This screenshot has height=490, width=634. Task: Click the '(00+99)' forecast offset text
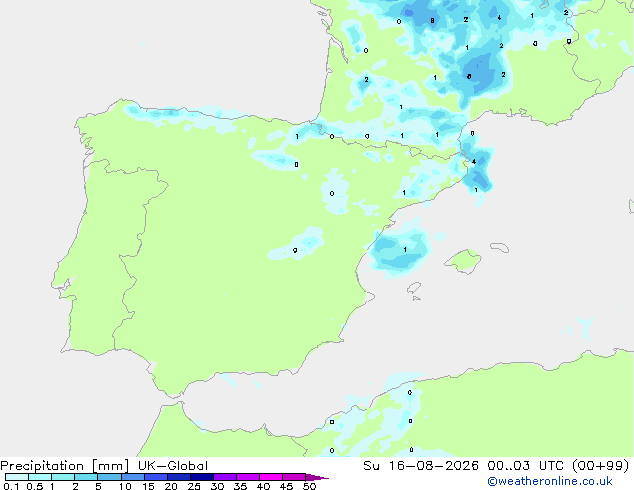click(600, 466)
